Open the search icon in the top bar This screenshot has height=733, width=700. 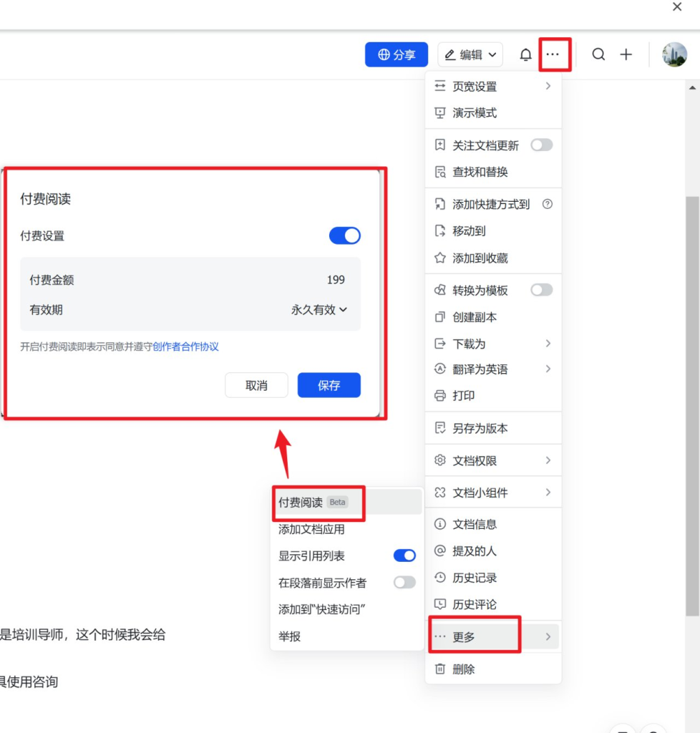point(599,54)
